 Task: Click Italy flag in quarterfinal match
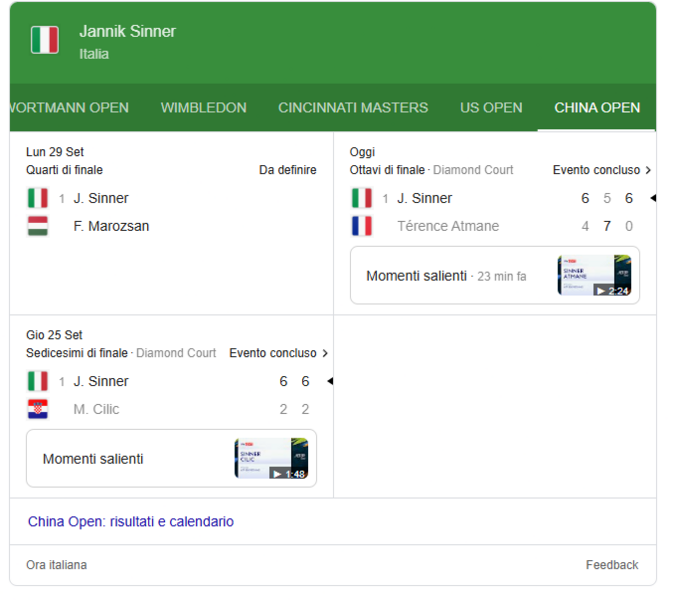coord(38,198)
